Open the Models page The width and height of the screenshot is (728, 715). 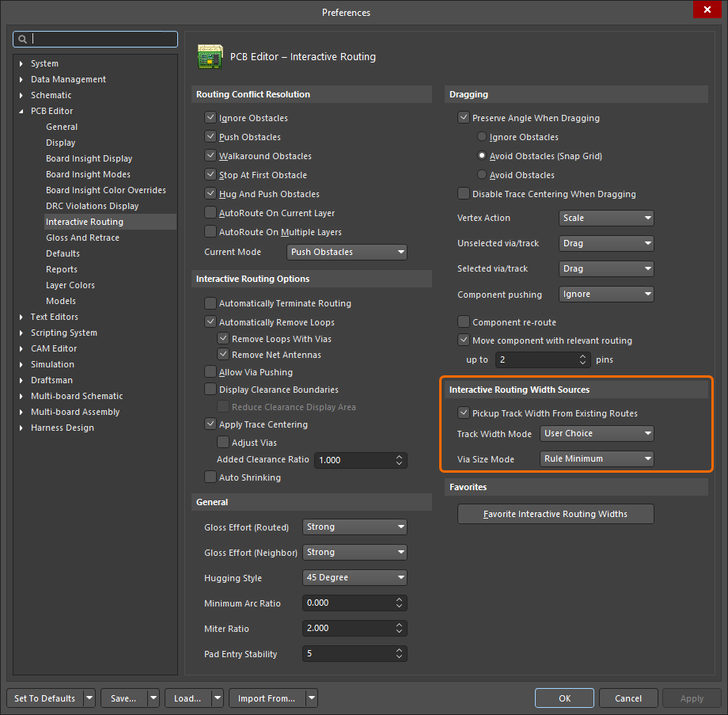(61, 301)
